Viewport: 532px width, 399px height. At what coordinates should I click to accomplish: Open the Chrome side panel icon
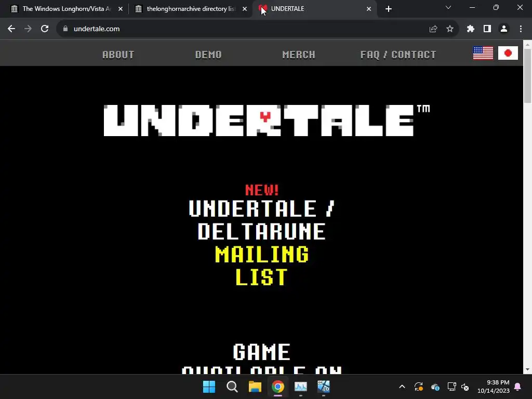coord(487,29)
